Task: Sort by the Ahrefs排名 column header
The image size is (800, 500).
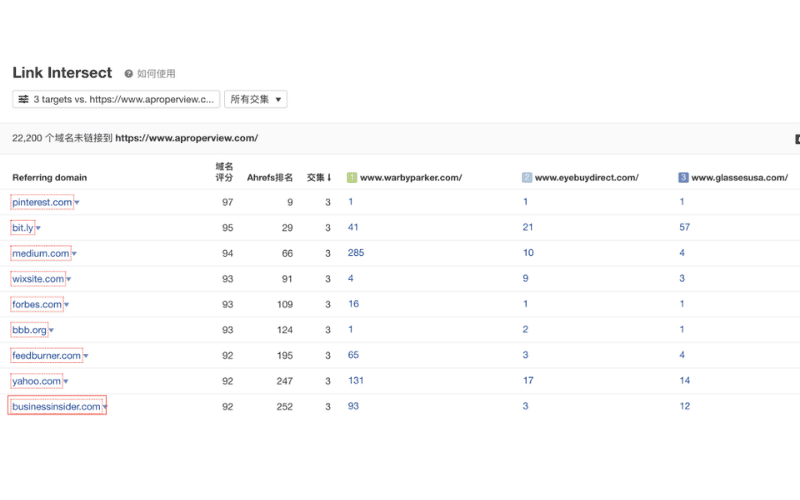Action: coord(270,178)
